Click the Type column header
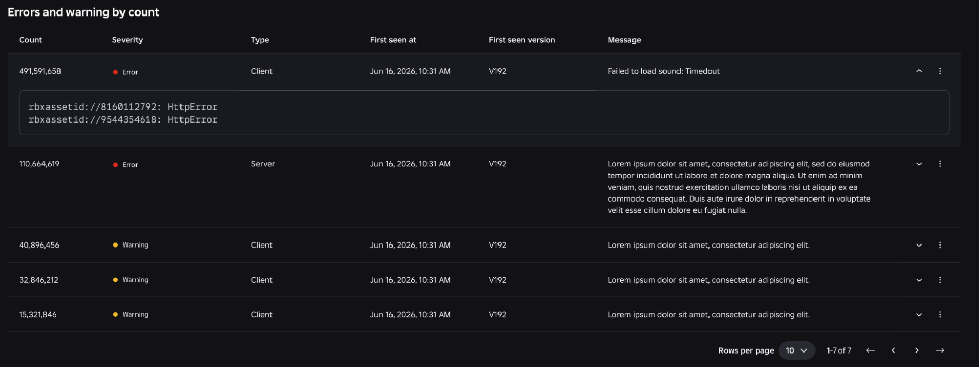Screen dimensions: 980x367 tap(260, 40)
